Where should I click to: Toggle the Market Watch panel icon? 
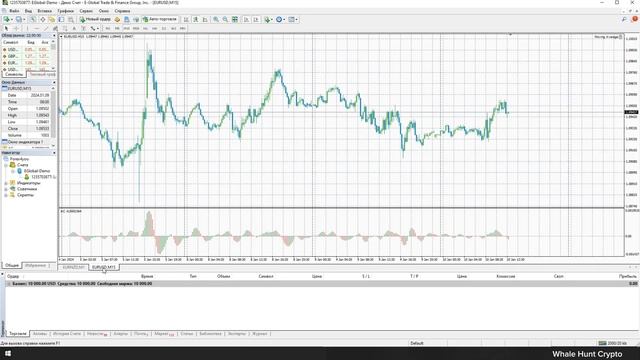(x=33, y=19)
